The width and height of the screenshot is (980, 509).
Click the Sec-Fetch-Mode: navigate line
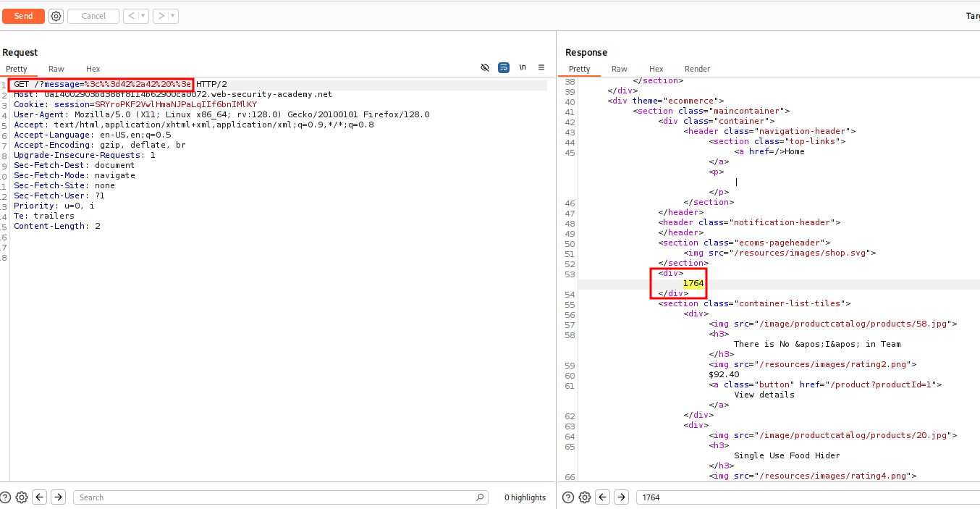coord(75,176)
